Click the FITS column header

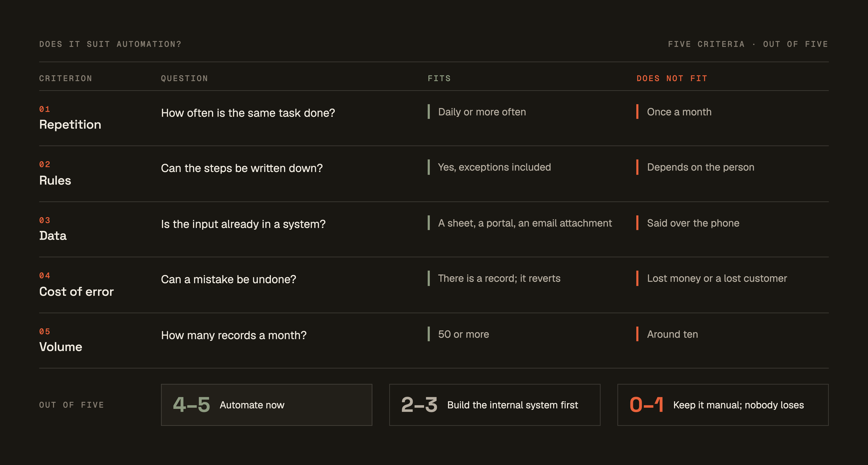[x=439, y=78]
